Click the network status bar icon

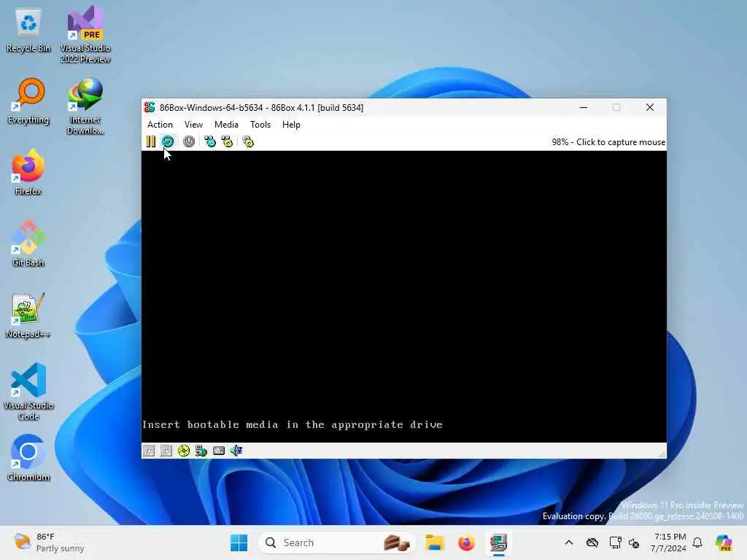tap(201, 451)
